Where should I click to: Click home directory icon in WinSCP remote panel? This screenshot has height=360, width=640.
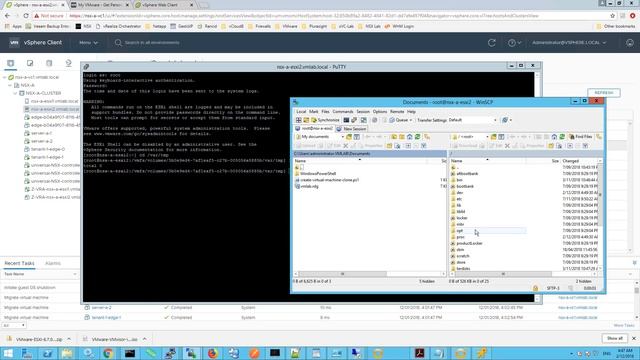pyautogui.click(x=554, y=137)
